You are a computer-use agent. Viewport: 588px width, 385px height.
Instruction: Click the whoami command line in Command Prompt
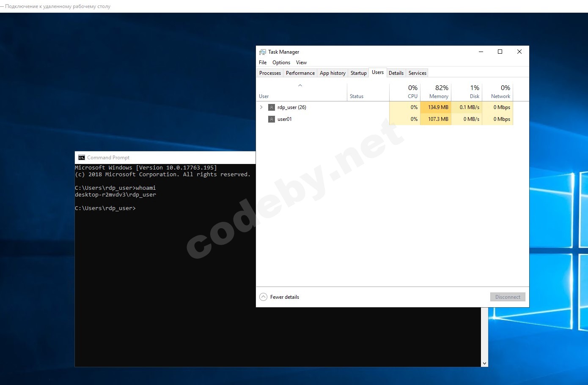(115, 188)
